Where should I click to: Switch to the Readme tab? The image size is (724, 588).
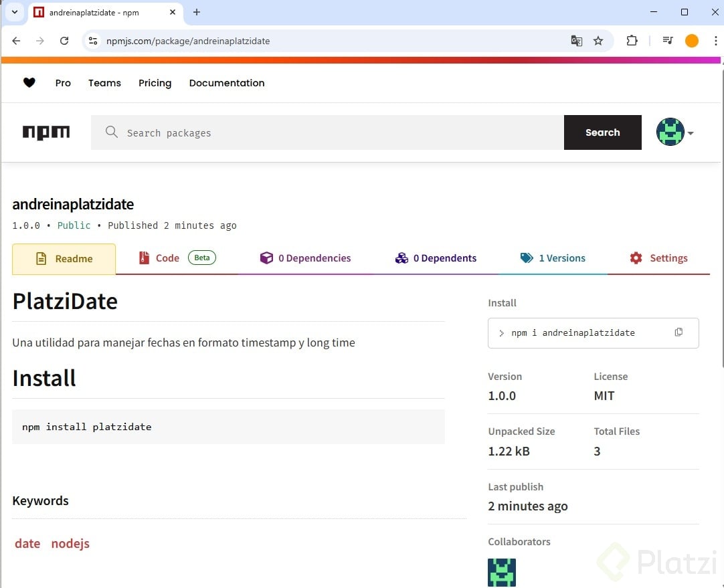pos(64,259)
